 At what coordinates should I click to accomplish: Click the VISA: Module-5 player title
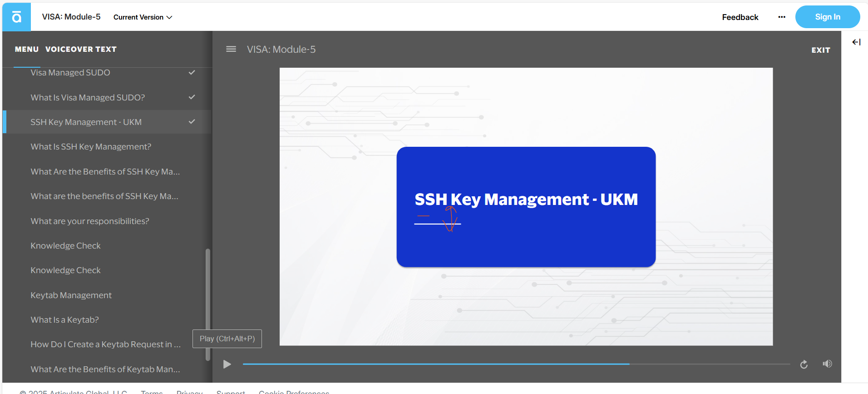(x=281, y=49)
